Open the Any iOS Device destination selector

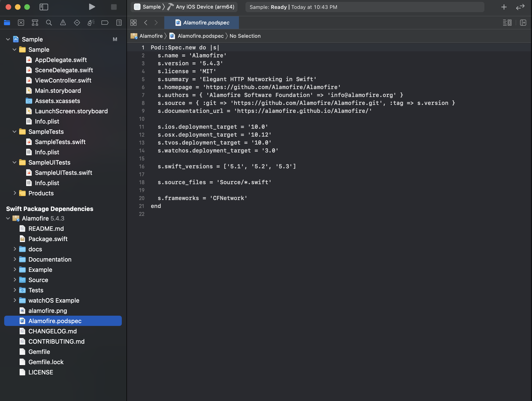(x=205, y=7)
